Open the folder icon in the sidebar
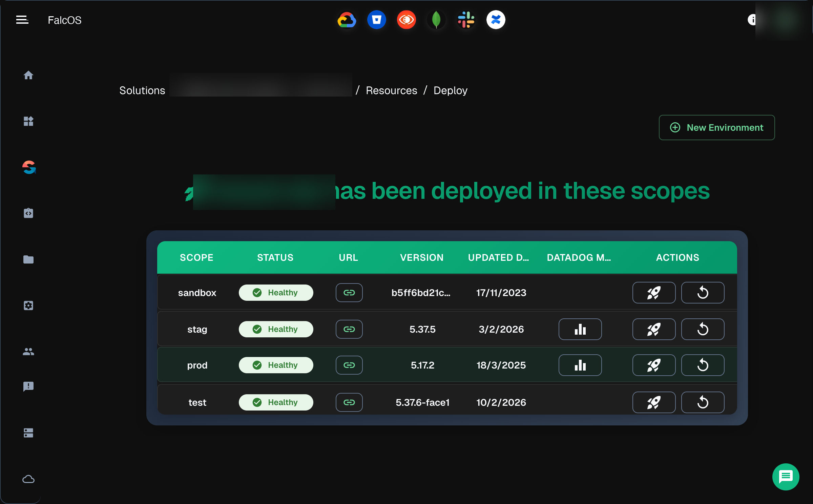 point(28,259)
